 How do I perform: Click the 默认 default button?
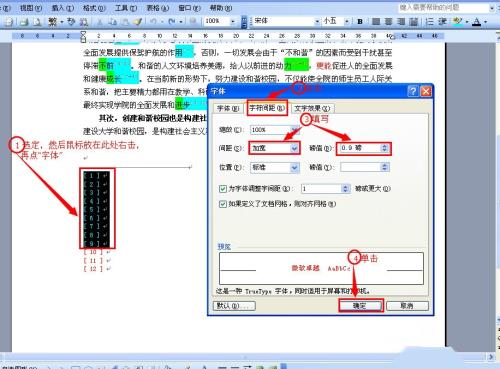coord(234,305)
